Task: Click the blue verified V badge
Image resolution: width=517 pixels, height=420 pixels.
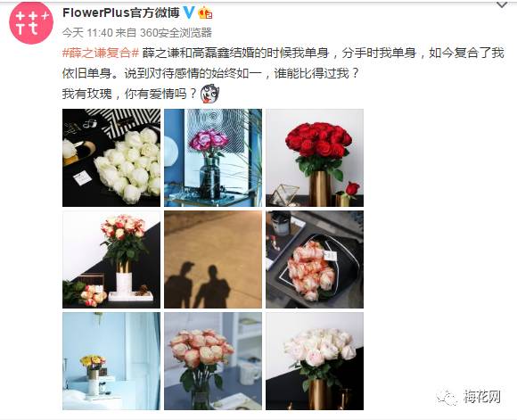Action: point(189,12)
